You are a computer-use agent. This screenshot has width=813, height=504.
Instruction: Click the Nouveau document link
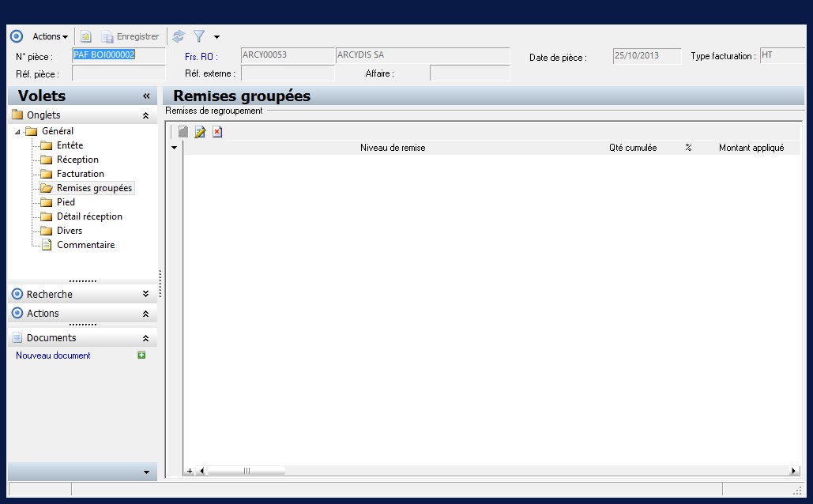pos(53,355)
